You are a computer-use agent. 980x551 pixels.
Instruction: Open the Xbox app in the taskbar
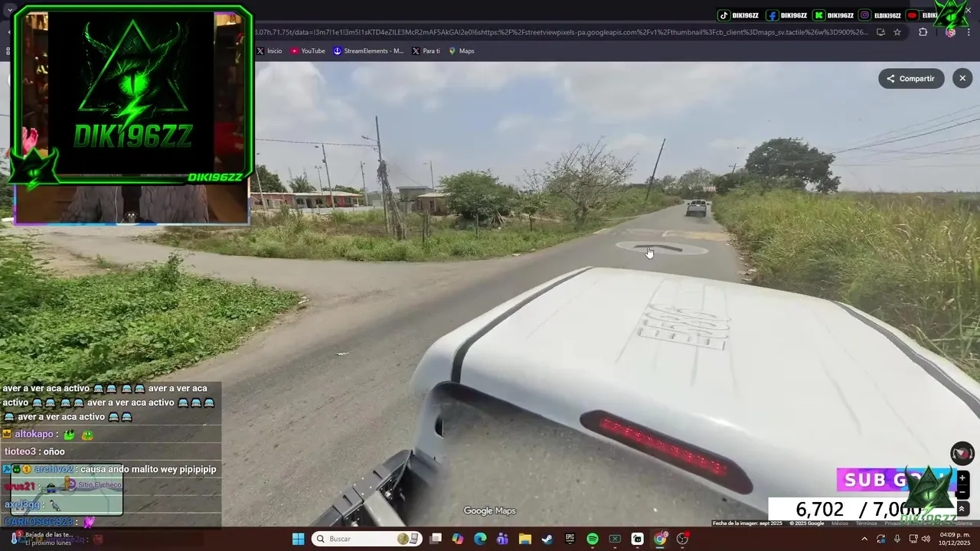(x=615, y=539)
